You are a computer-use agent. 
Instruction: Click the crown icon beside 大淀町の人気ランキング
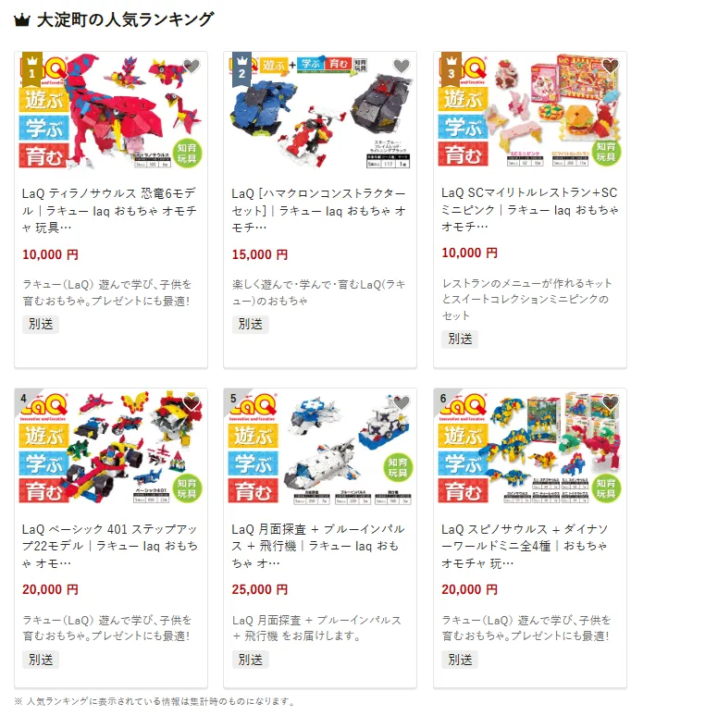tap(22, 20)
